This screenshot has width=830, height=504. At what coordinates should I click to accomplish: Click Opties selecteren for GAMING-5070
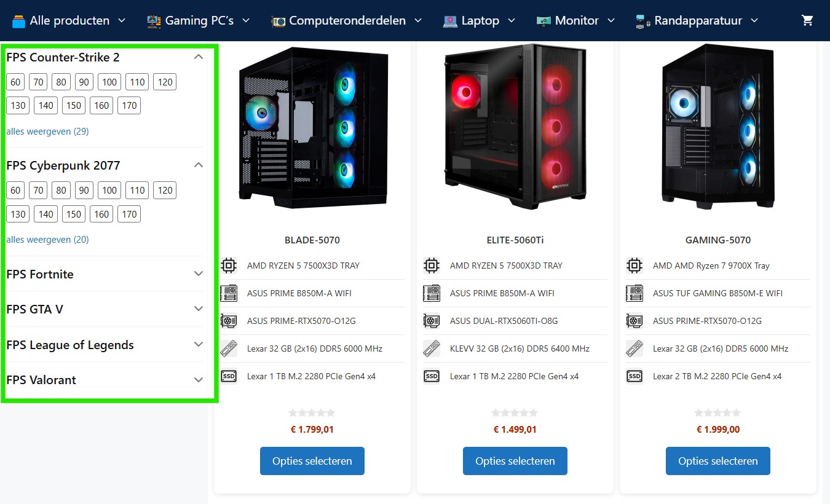click(x=718, y=461)
